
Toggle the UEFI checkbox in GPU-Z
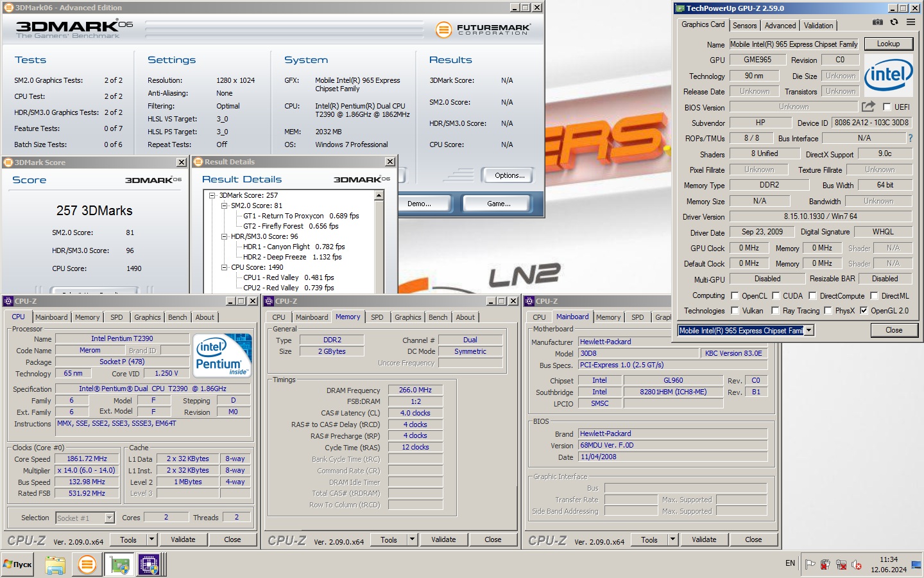[887, 107]
